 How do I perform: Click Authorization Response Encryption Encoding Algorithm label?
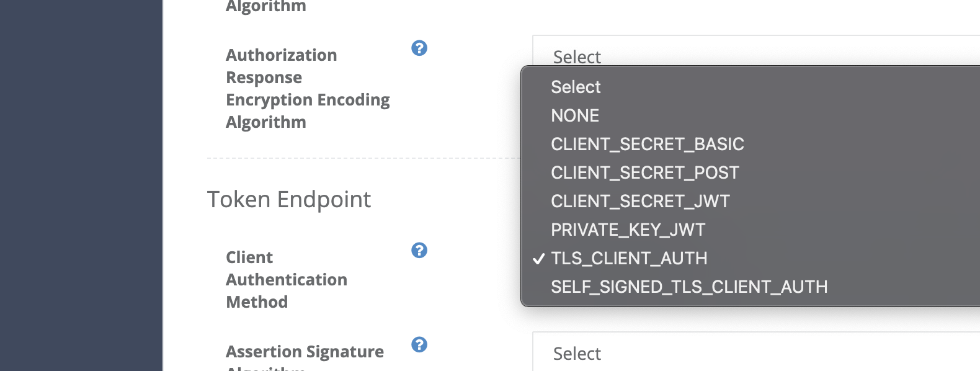click(x=308, y=89)
